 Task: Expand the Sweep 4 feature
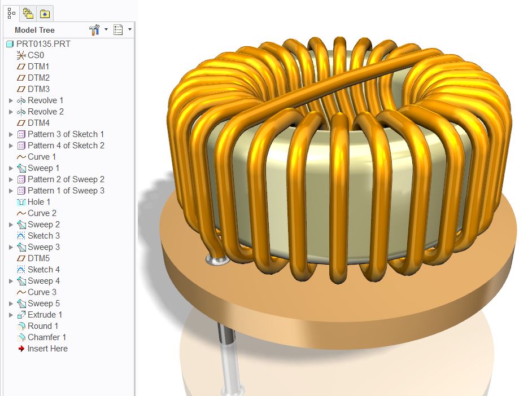pyautogui.click(x=11, y=281)
